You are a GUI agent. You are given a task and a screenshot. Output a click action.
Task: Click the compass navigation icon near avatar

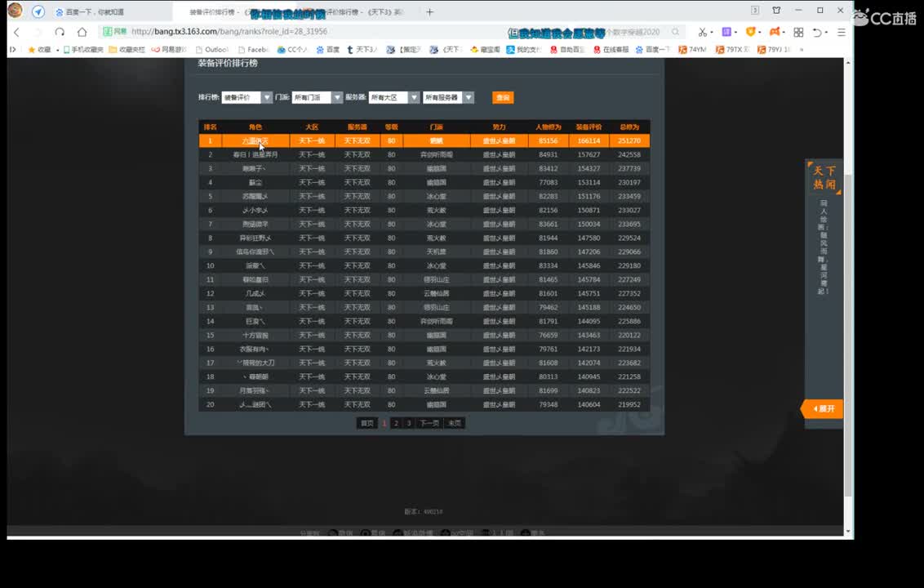pos(38,11)
